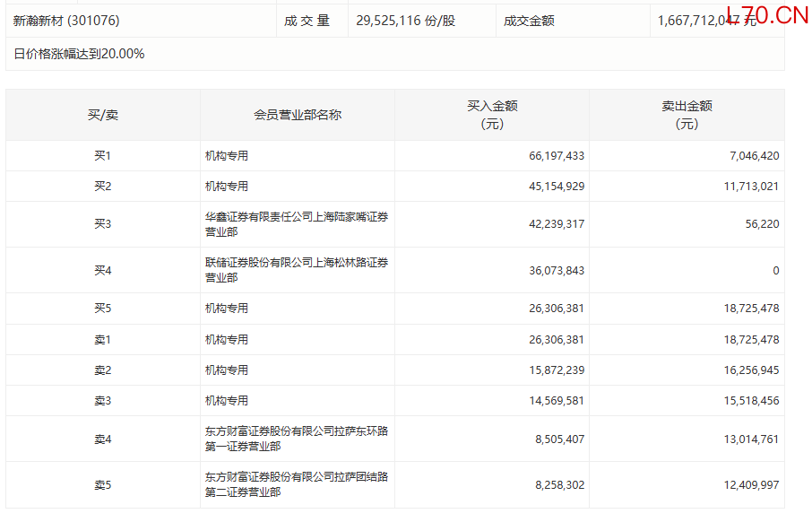Select the 成交量 label cell
This screenshot has height=522, width=812.
[x=307, y=20]
